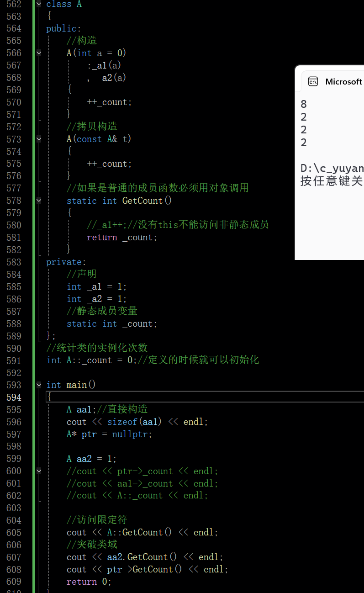Screen dimensions: 364x593
Task: Click the '//_a1++' commented line at 580
Action: pyautogui.click(x=178, y=225)
